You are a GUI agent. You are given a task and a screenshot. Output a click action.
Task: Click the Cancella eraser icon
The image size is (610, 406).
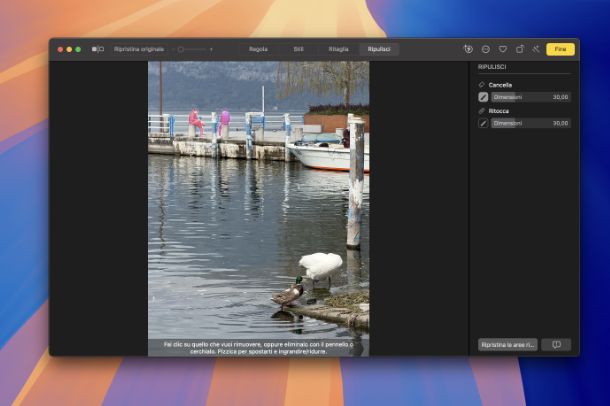tap(482, 84)
